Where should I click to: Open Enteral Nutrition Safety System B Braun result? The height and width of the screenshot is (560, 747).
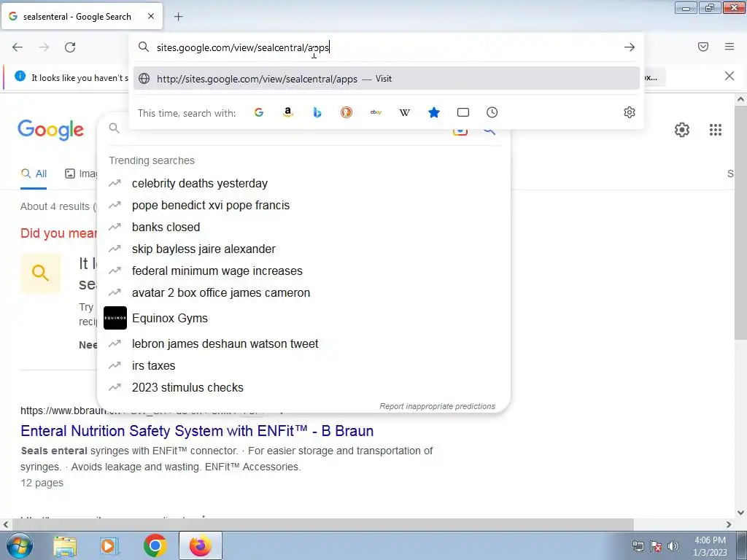tap(197, 430)
